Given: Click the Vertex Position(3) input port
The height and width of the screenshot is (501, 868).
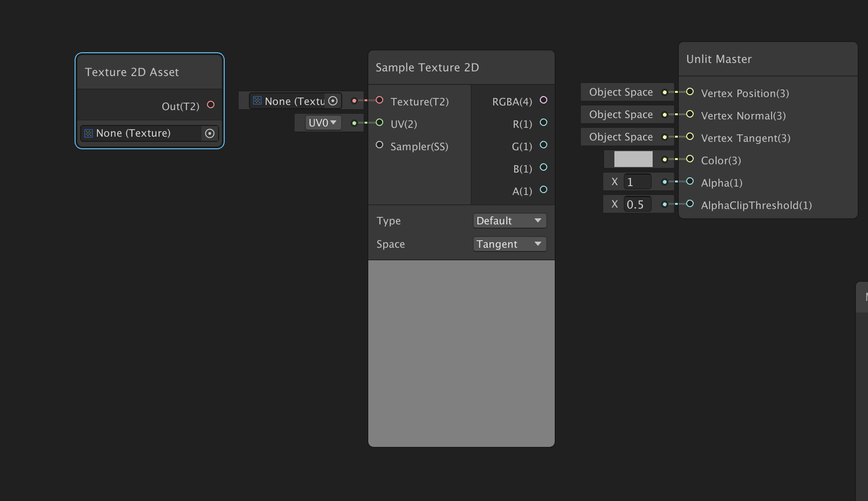Looking at the screenshot, I should (690, 92).
